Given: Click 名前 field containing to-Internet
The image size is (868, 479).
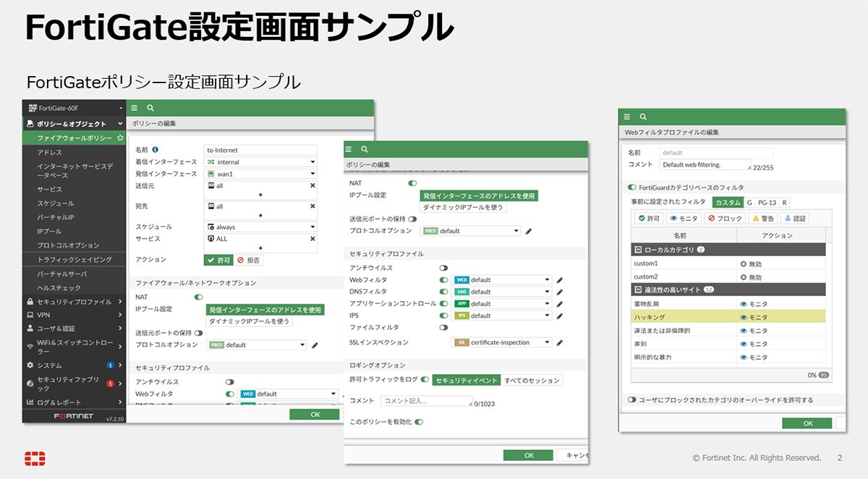Looking at the screenshot, I should 262,150.
